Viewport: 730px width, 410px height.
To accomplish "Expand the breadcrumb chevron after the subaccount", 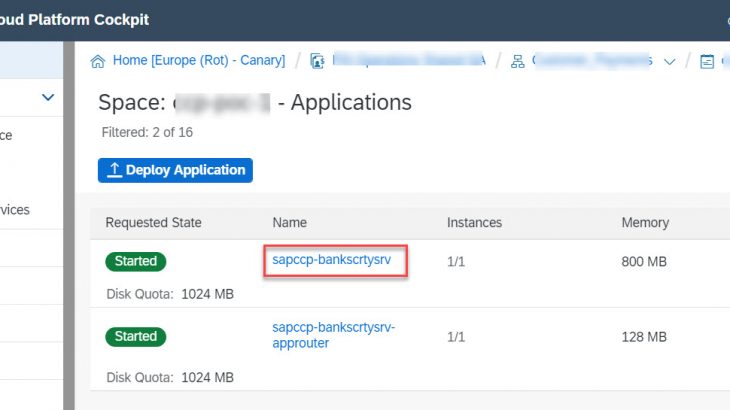I will pyautogui.click(x=670, y=61).
